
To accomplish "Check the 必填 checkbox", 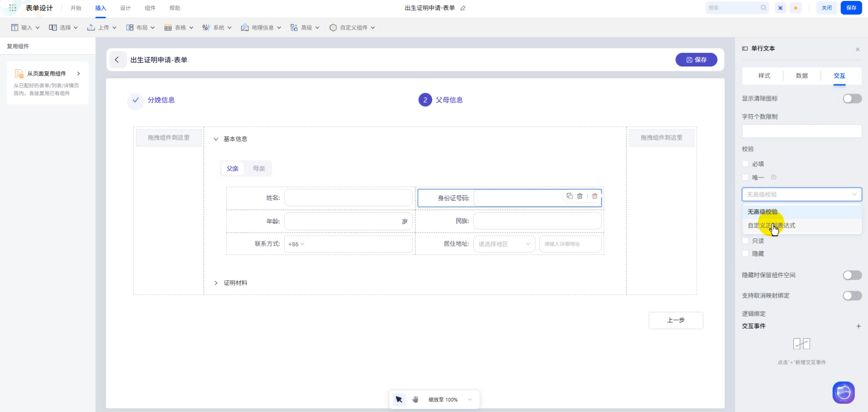I will point(745,164).
